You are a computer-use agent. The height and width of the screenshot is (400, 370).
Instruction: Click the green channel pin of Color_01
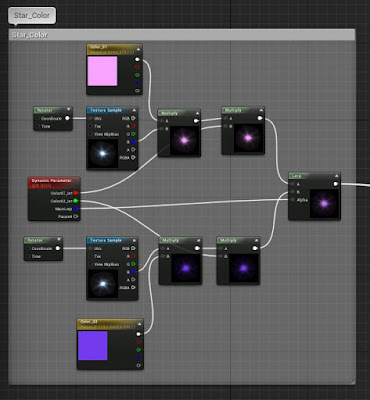click(x=137, y=75)
